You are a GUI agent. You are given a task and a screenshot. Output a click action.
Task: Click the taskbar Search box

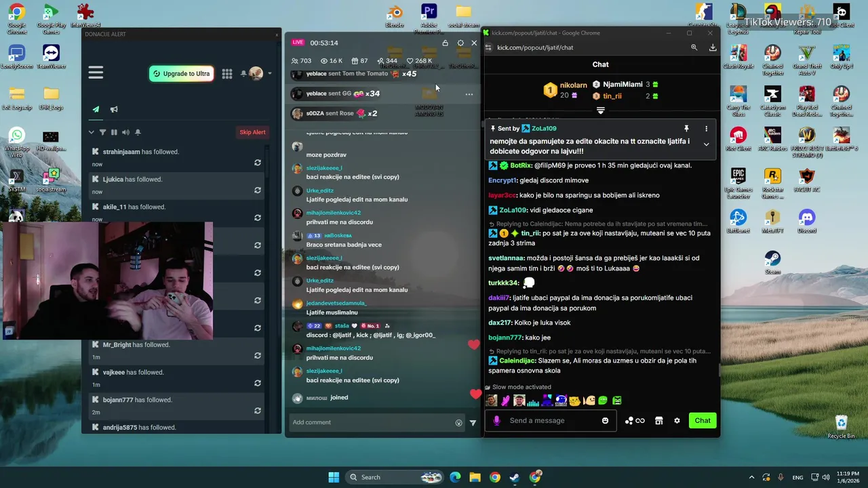point(395,477)
